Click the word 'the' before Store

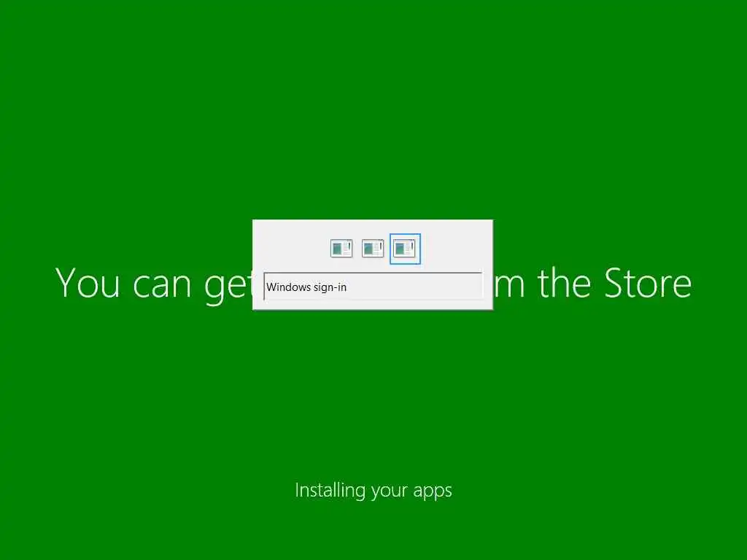click(x=565, y=283)
